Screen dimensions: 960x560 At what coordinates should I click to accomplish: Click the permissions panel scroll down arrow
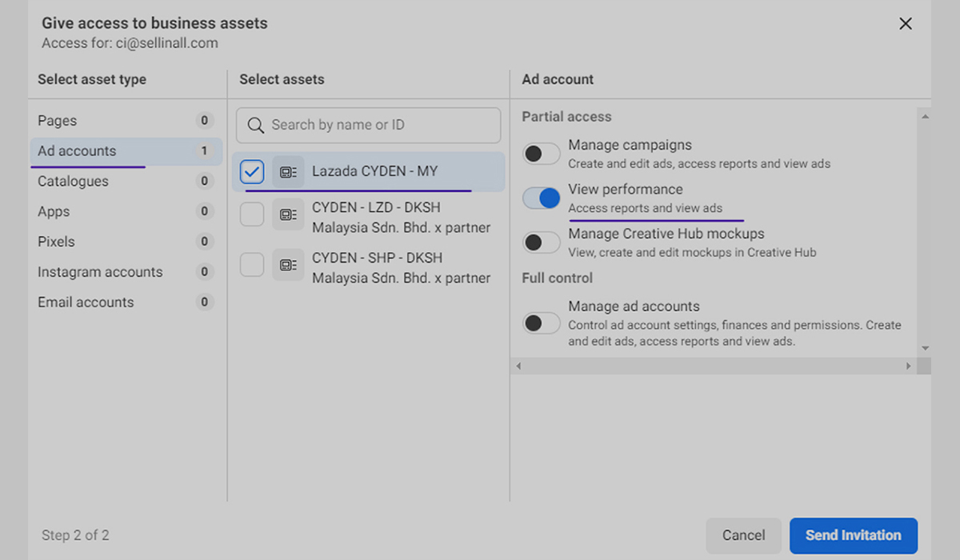coord(925,349)
